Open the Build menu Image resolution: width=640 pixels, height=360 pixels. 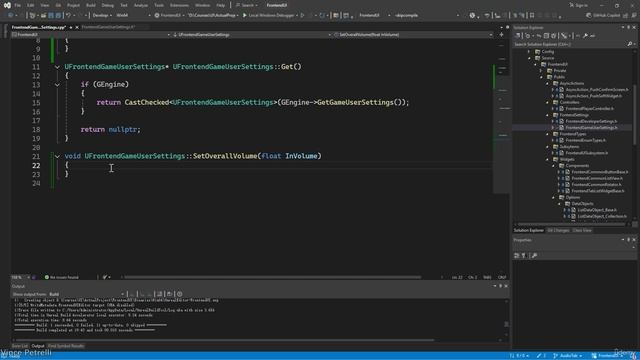(91, 5)
